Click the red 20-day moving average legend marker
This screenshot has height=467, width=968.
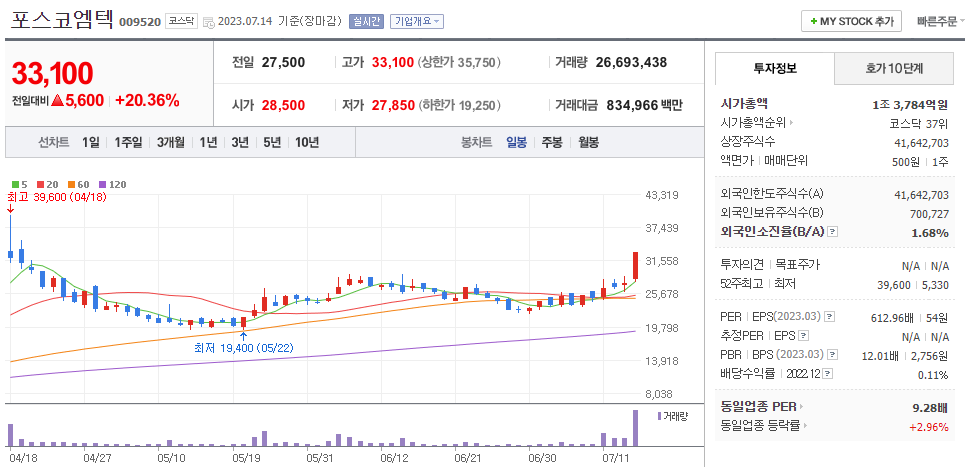40,184
